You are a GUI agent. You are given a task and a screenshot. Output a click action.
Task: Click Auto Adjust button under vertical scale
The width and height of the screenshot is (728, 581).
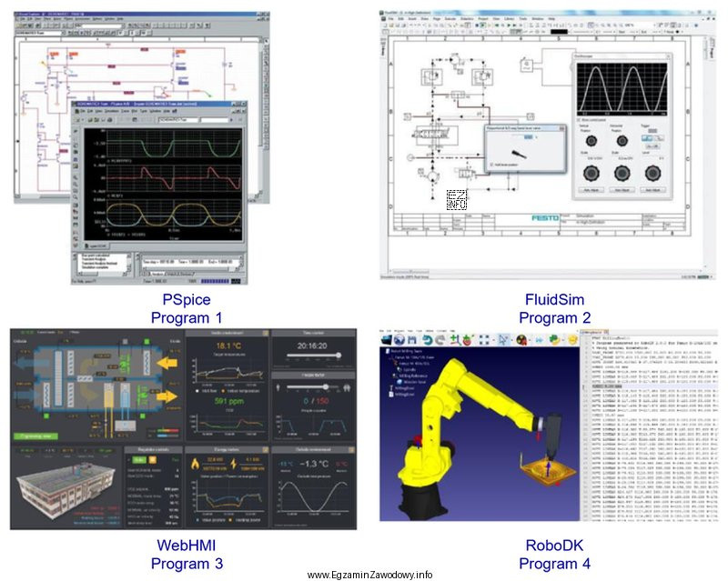tap(591, 190)
